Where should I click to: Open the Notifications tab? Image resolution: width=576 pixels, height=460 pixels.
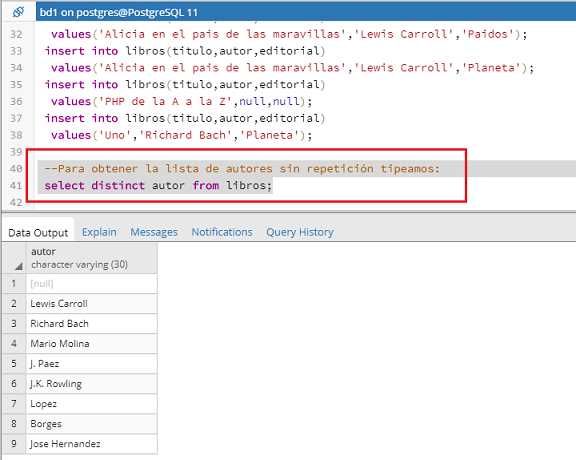(222, 232)
